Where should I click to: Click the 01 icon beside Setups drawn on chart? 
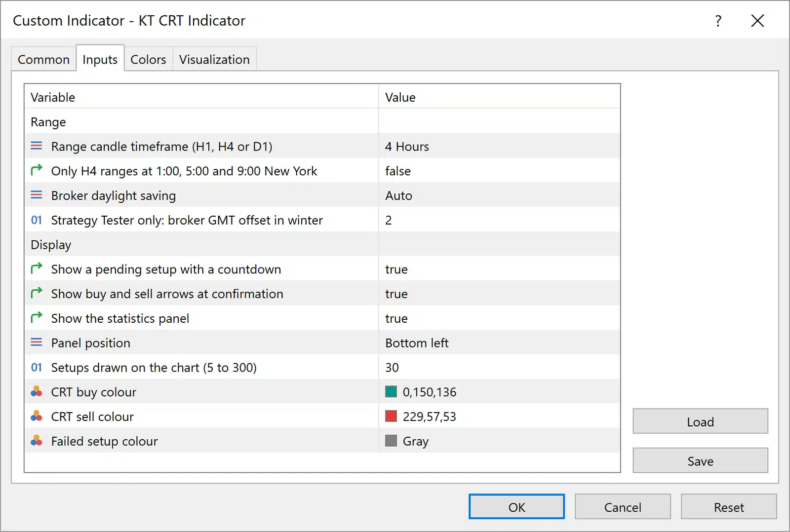click(x=37, y=368)
